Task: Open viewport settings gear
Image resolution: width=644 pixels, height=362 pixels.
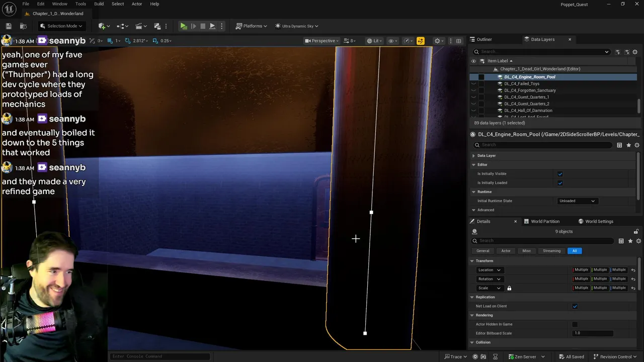Action: click(439, 41)
